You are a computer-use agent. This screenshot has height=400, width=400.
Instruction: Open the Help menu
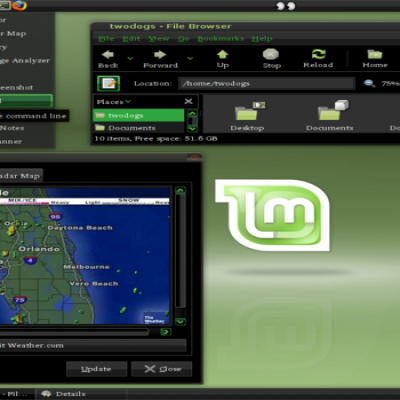click(x=262, y=39)
